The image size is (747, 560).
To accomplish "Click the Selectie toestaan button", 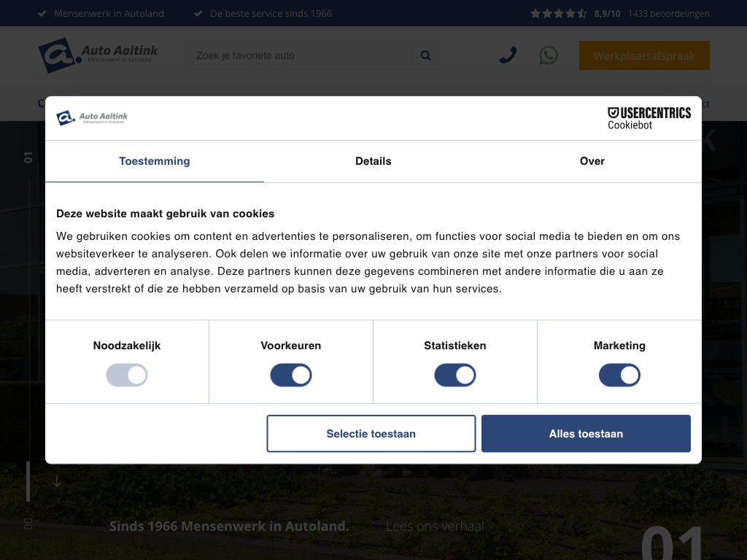I will pos(371,434).
